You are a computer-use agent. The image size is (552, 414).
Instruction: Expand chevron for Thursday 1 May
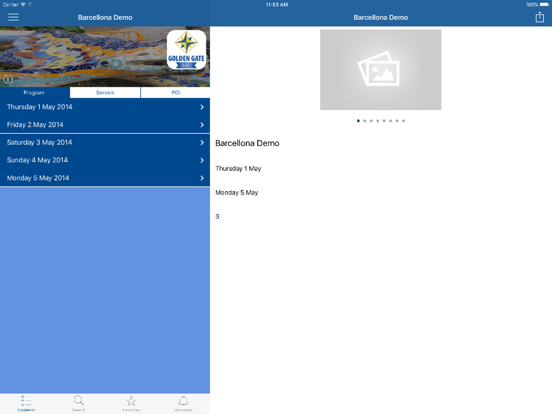click(x=202, y=107)
